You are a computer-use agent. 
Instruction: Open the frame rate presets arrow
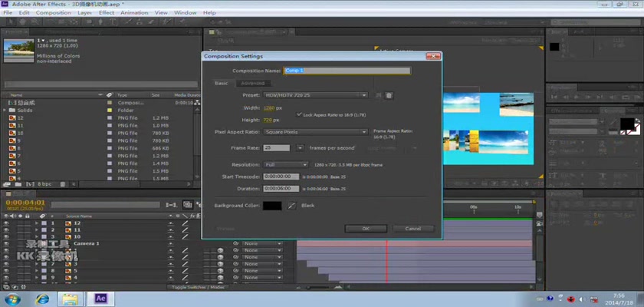301,148
